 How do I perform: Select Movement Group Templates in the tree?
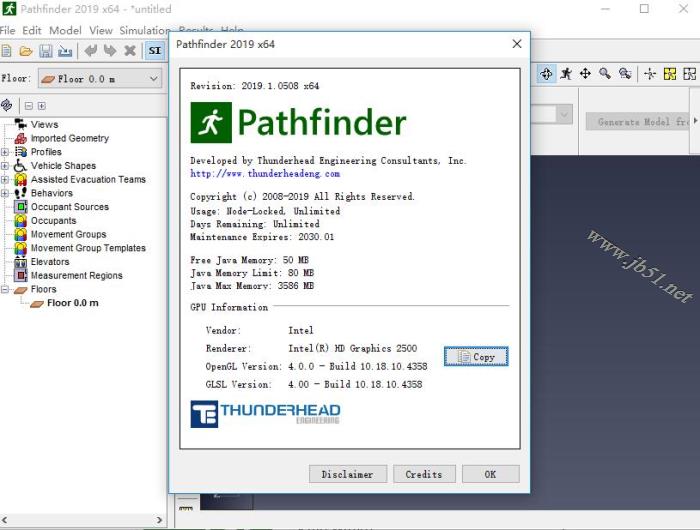[x=88, y=248]
